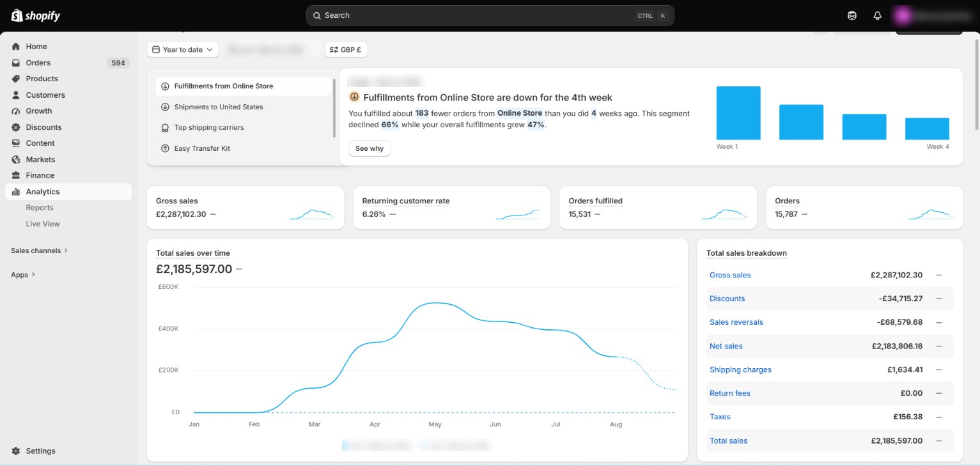Click the Shopify logo
This screenshot has height=466, width=980.
(36, 15)
